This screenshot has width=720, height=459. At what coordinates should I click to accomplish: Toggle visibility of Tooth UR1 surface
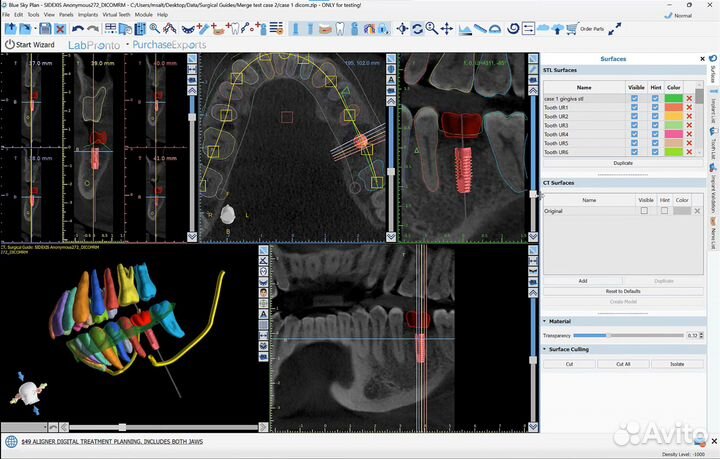pos(637,107)
